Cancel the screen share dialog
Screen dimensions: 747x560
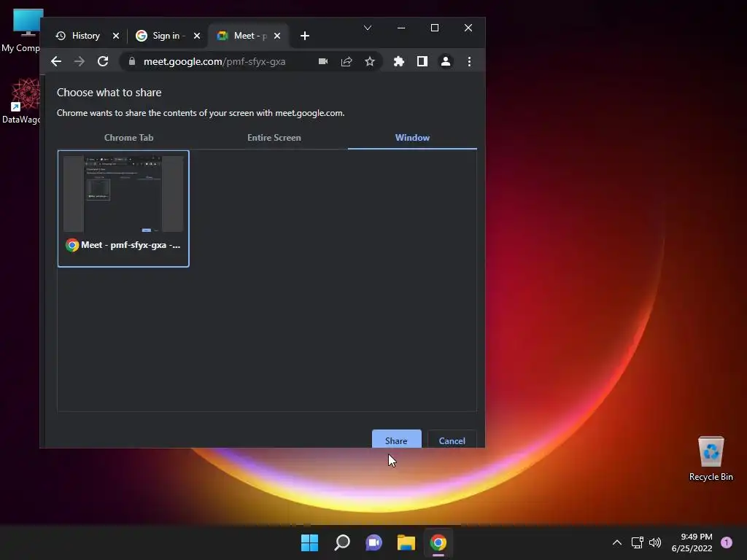452,439
